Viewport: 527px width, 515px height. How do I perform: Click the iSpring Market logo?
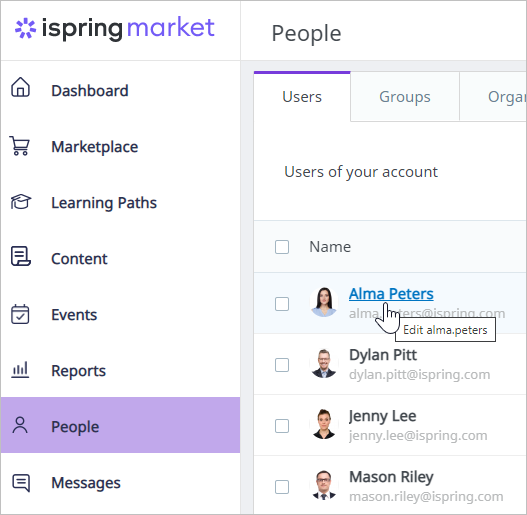(115, 29)
